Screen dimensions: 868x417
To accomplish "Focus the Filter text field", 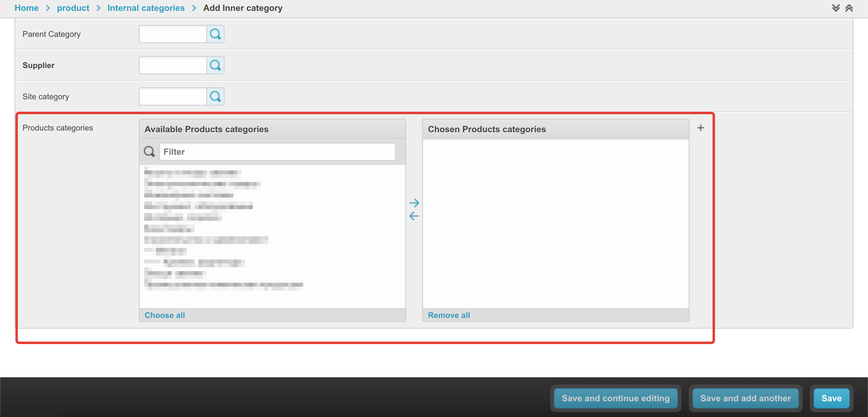I will [277, 152].
